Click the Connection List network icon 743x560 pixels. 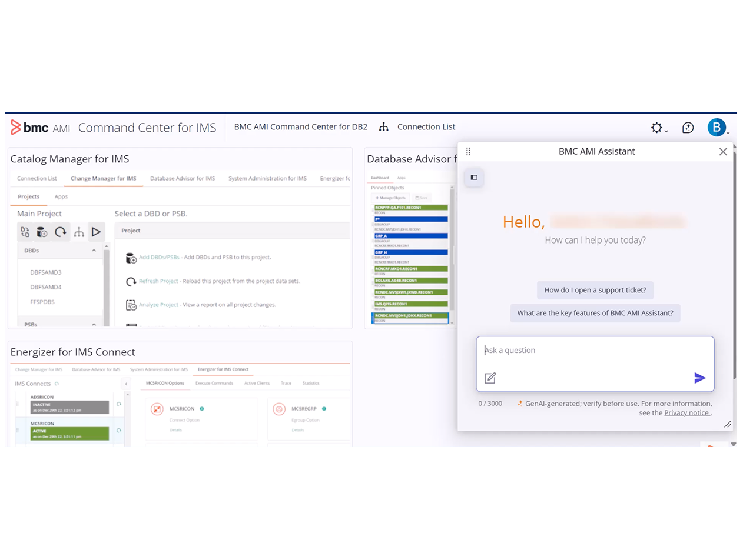coord(384,127)
